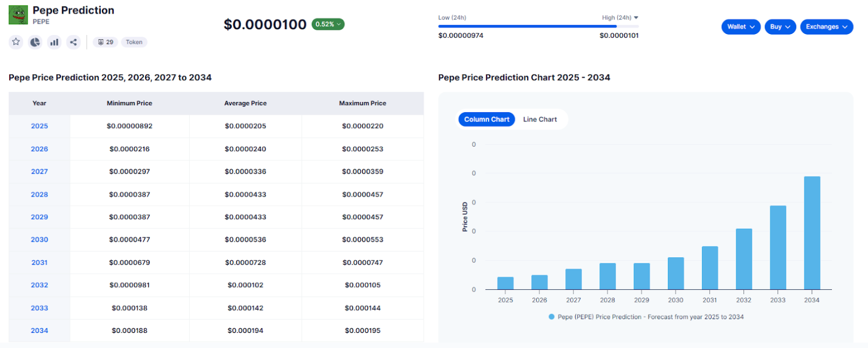Open the Buy dropdown
The image size is (868, 348).
pyautogui.click(x=780, y=27)
